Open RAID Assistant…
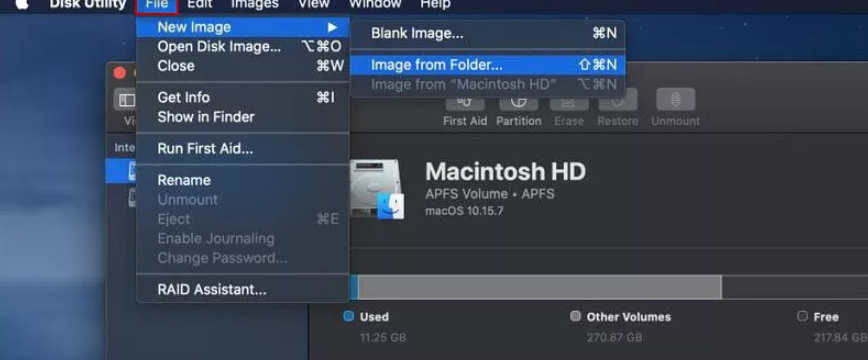Image resolution: width=868 pixels, height=360 pixels. pos(243,290)
